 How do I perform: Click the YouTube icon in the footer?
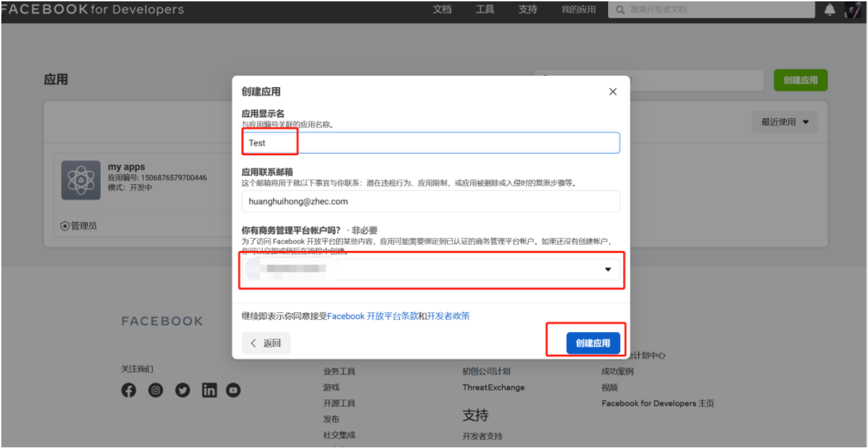[233, 390]
